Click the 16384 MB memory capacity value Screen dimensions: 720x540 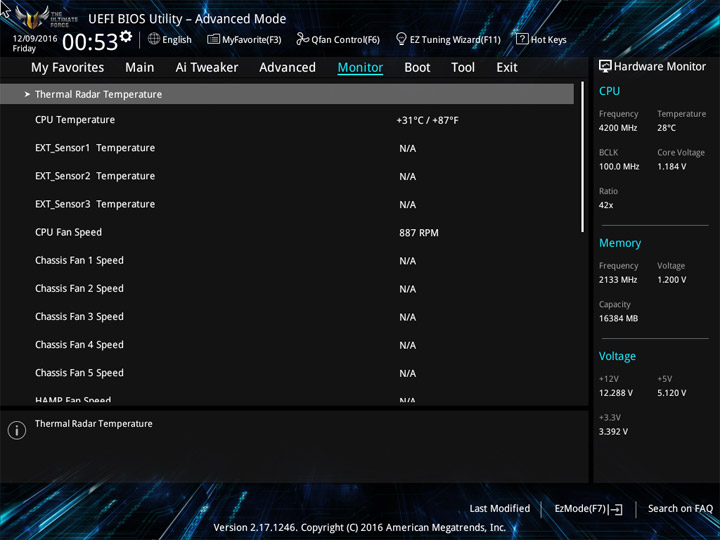point(618,319)
